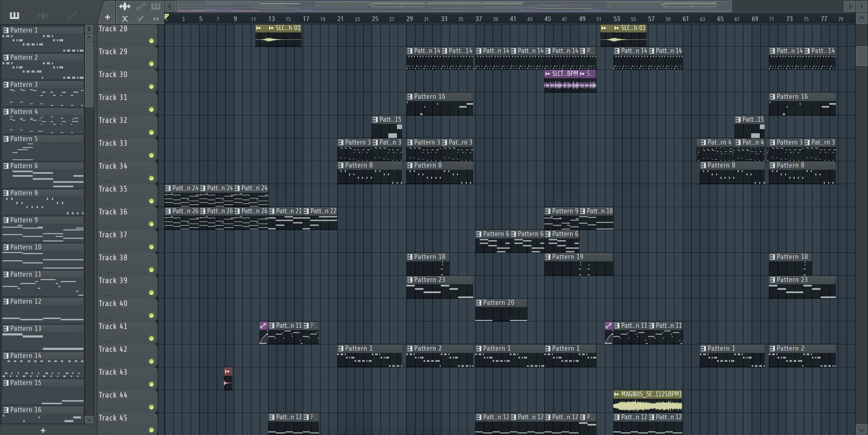Click bar 33 on the timeline ruler
This screenshot has width=868, height=435.
click(x=444, y=19)
